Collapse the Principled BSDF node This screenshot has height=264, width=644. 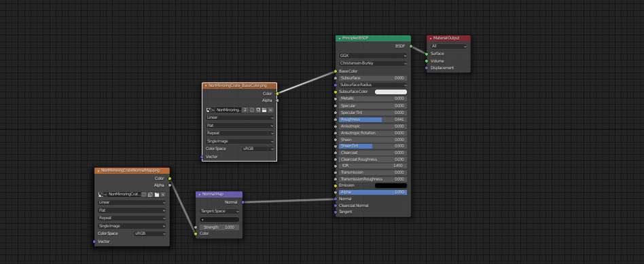tap(340, 38)
